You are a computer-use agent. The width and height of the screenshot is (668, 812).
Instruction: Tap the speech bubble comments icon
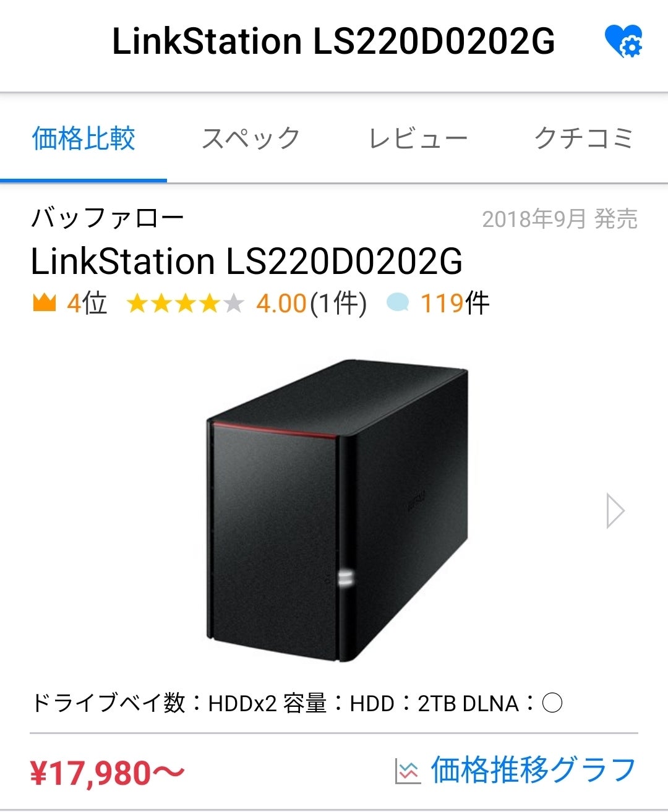point(398,302)
